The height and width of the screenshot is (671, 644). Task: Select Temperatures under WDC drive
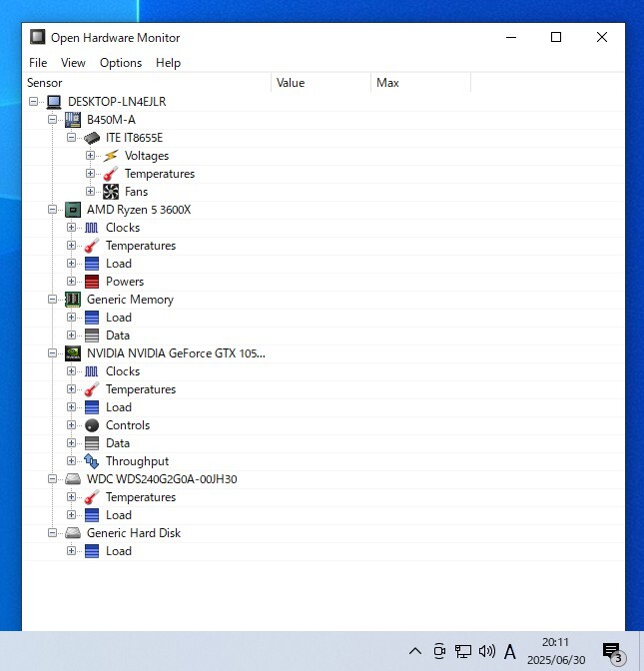(x=141, y=497)
